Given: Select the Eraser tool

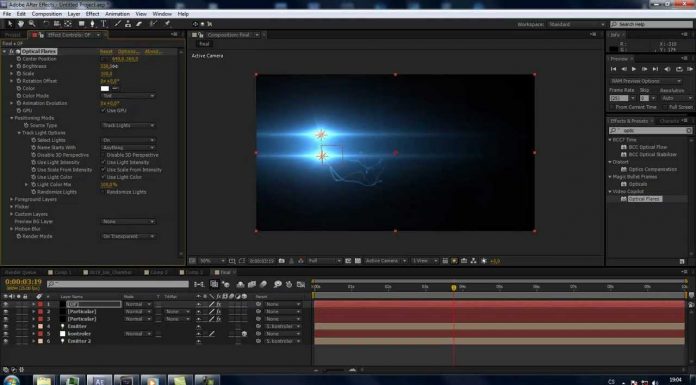Looking at the screenshot, I should tap(139, 24).
